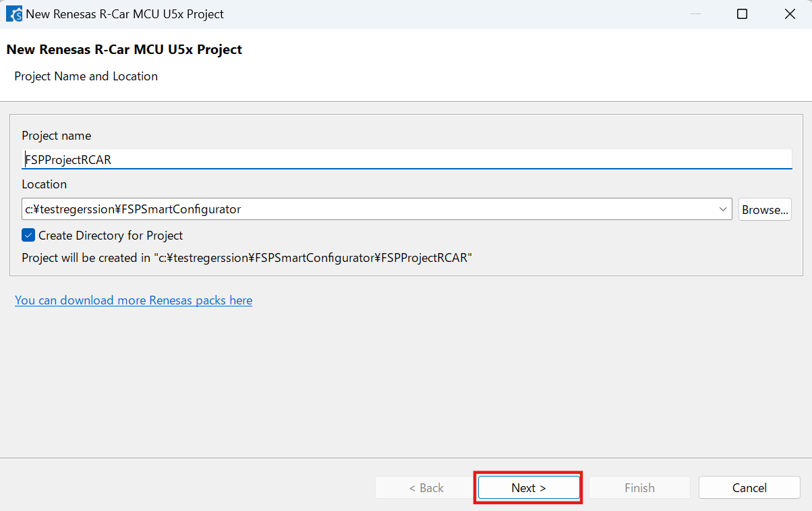Click the Next button
Viewport: 812px width, 511px height.
529,487
